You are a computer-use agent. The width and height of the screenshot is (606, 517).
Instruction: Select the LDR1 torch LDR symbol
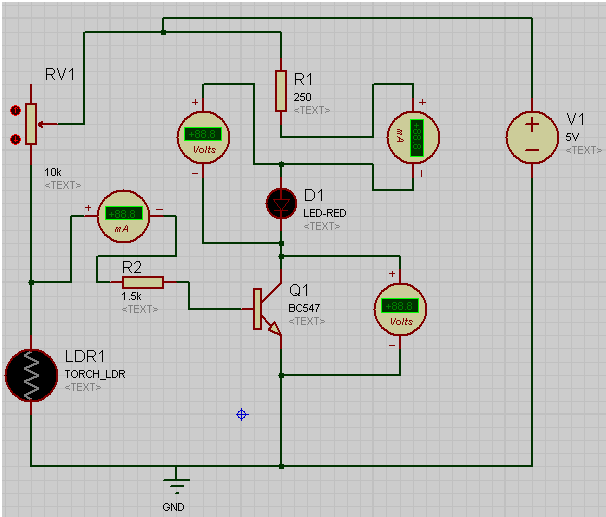point(31,375)
